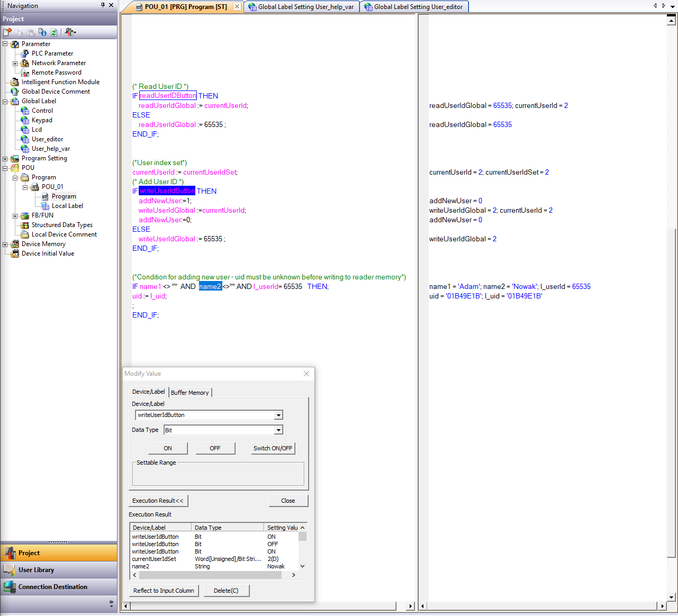Select the Buffer Memory tab
Screen dimensions: 678x616
pos(190,393)
